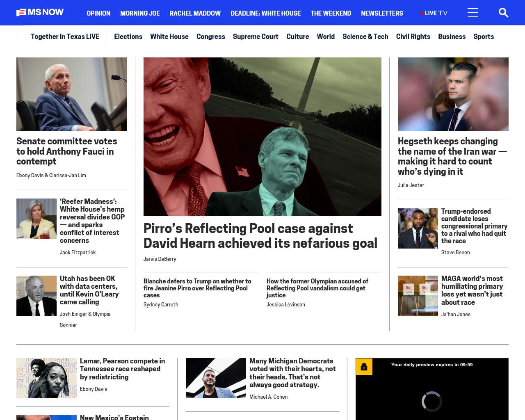The height and width of the screenshot is (420, 525).
Task: Click Lamar and Pearson story thumbnail
Action: 46,378
